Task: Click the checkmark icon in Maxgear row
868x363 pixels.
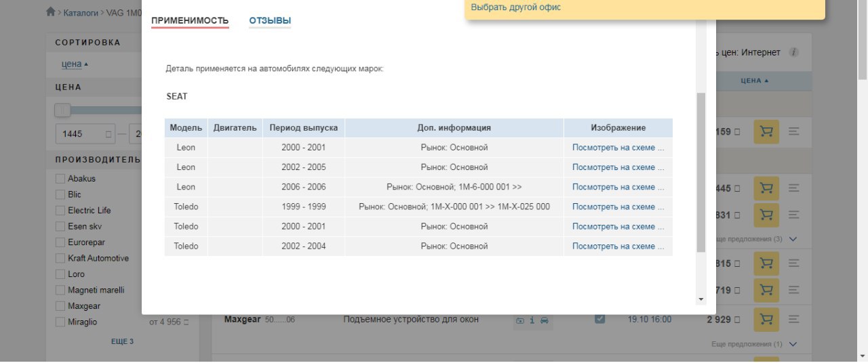Action: [x=599, y=319]
